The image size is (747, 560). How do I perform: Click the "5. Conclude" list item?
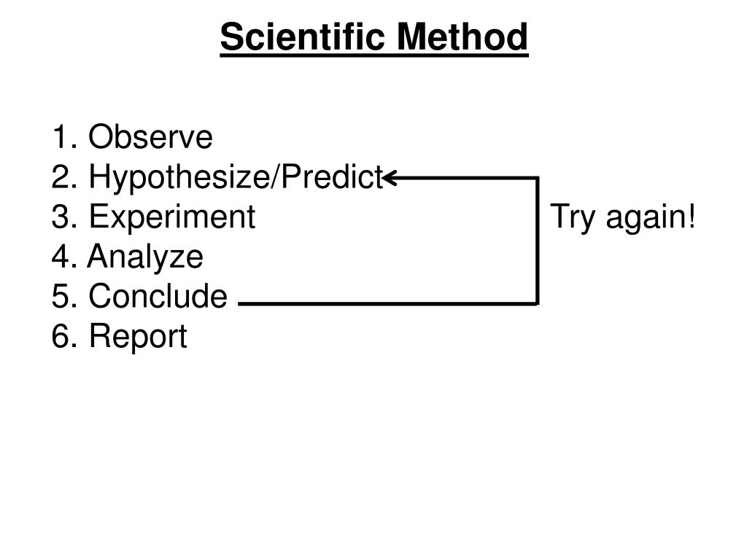pyautogui.click(x=139, y=296)
